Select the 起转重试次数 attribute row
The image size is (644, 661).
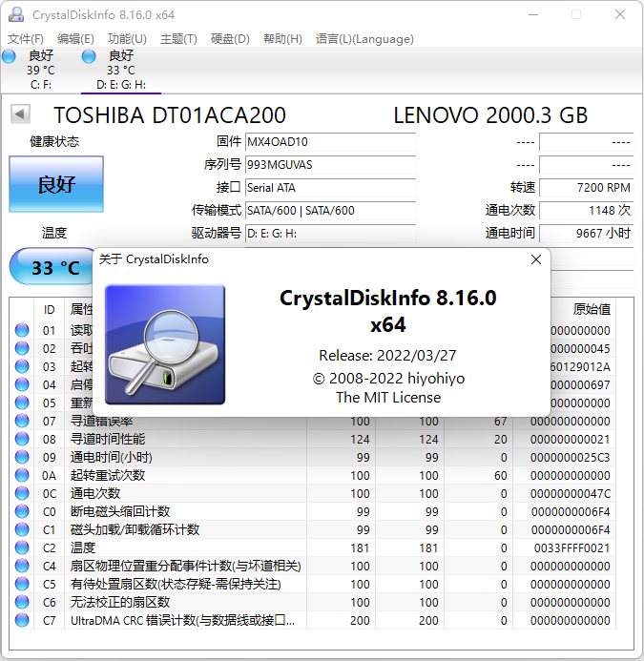coord(313,475)
